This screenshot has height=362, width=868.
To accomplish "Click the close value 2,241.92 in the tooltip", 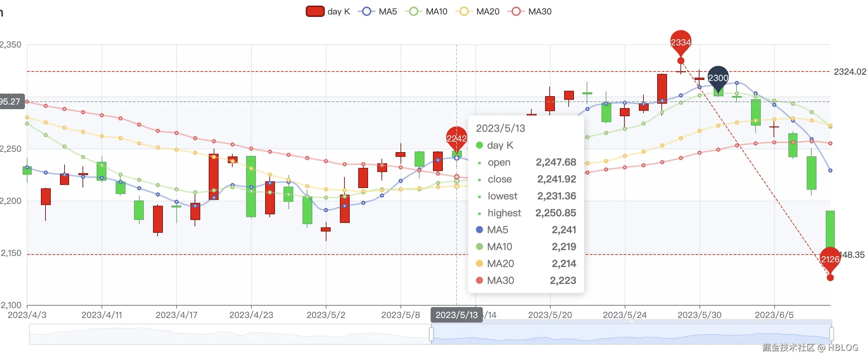I will tap(557, 179).
